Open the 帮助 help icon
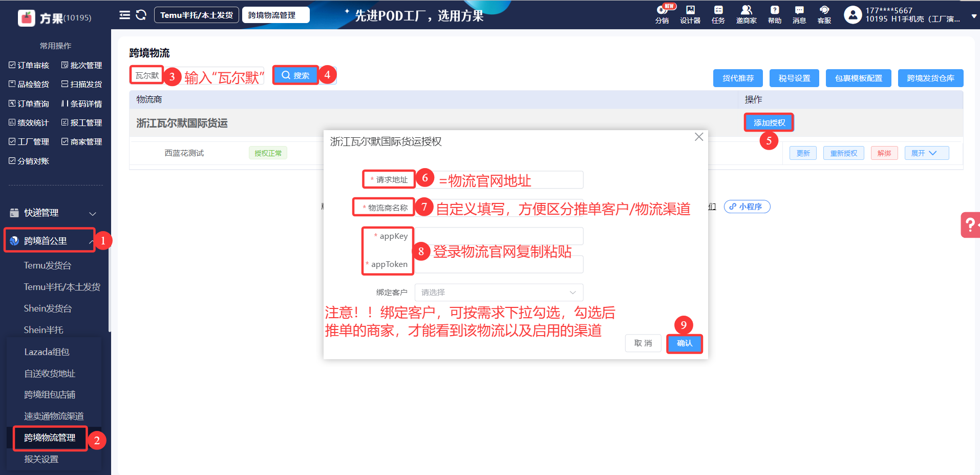Image resolution: width=980 pixels, height=475 pixels. [x=775, y=14]
